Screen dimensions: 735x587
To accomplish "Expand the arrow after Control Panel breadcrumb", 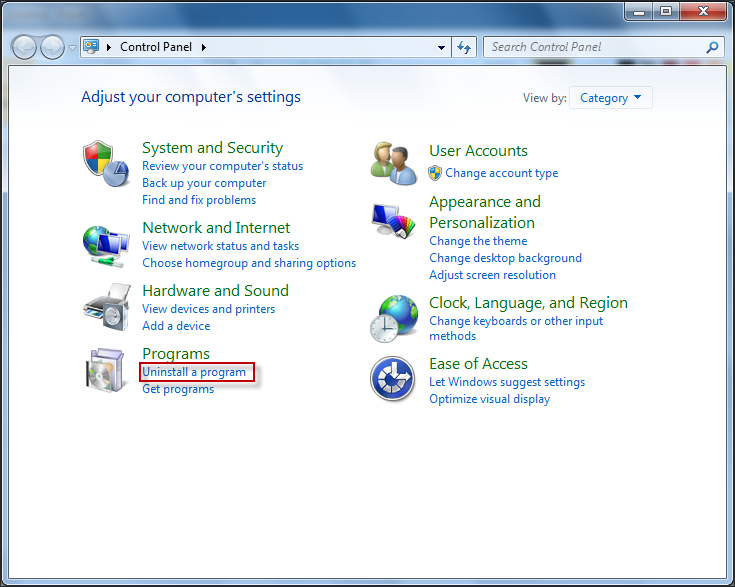I will point(204,47).
